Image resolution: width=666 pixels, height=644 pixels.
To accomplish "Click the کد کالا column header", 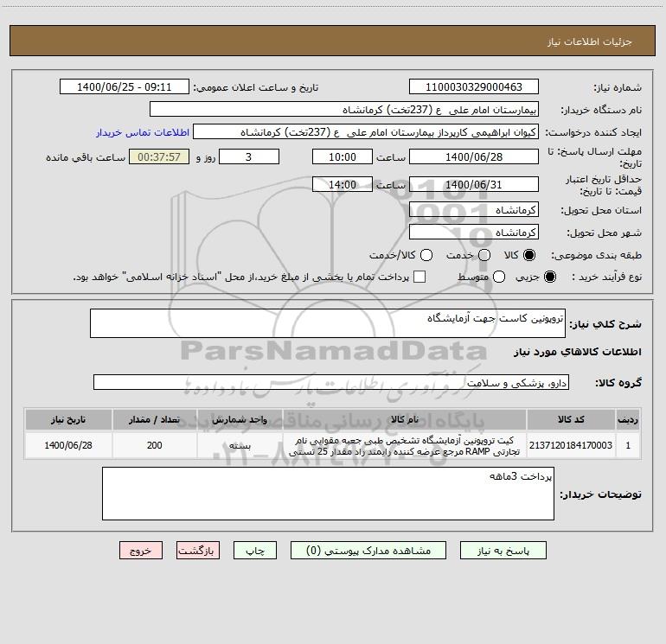I will pyautogui.click(x=571, y=419).
